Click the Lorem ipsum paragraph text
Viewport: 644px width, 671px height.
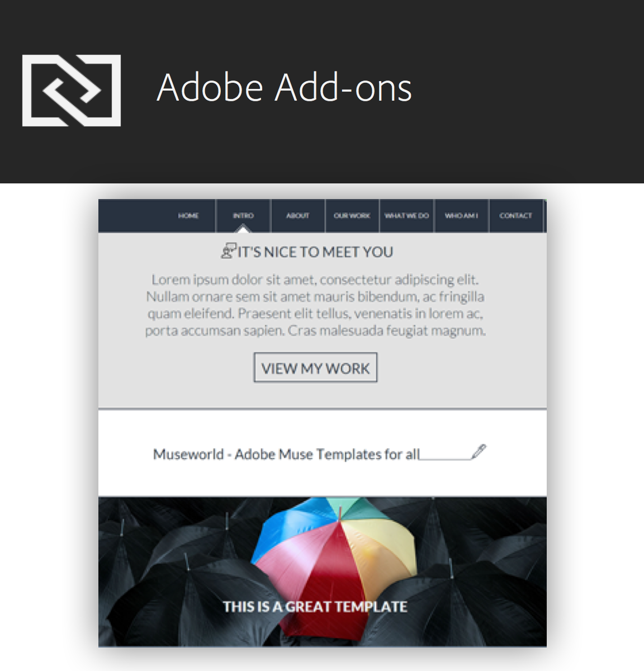point(315,305)
